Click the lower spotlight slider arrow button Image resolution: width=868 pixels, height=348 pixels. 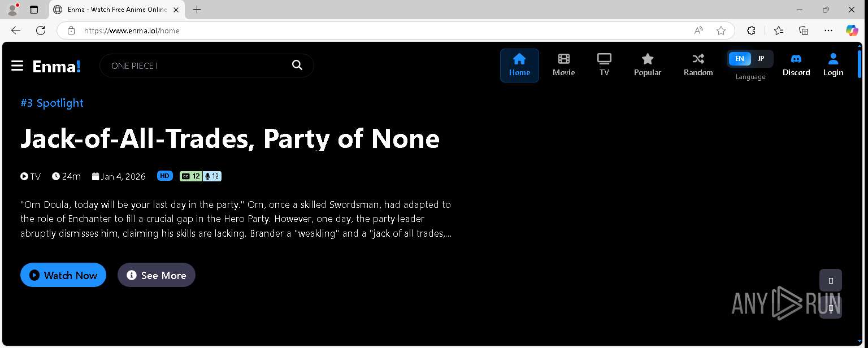pos(831,308)
